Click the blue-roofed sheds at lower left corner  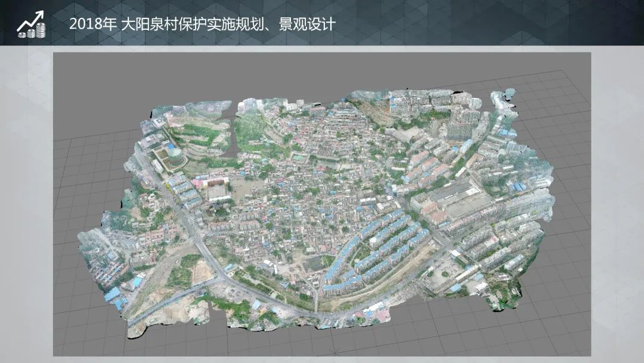click(112, 295)
